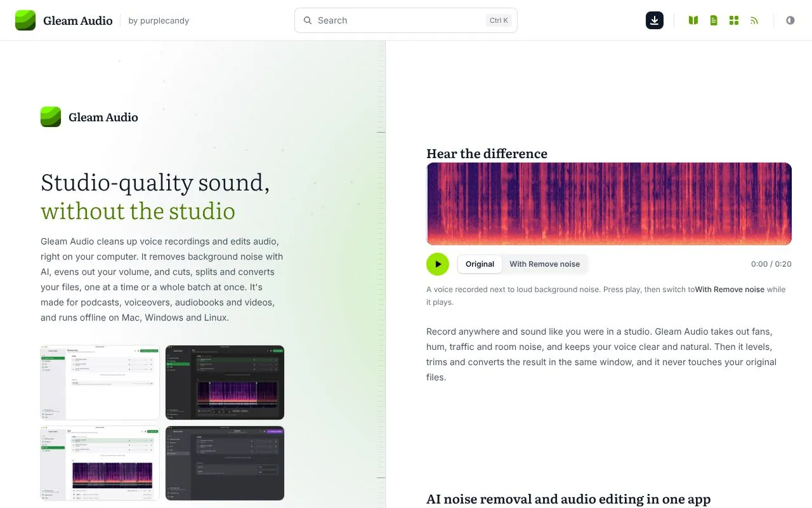
Task: Select the "Original" audio tab
Action: 480,264
